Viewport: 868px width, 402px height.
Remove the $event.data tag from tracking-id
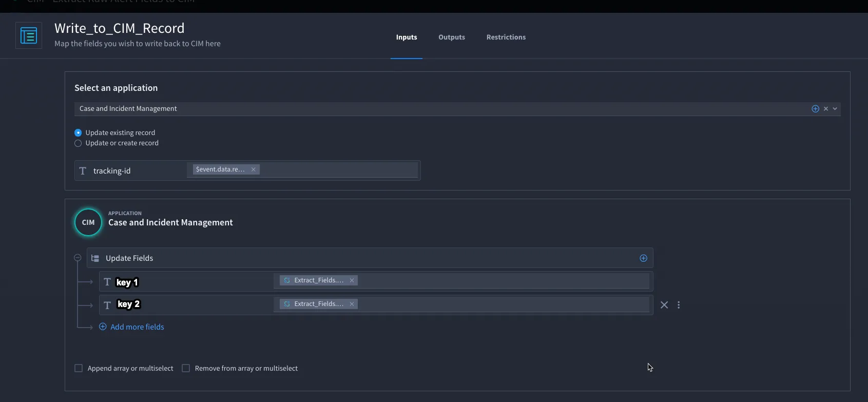254,169
